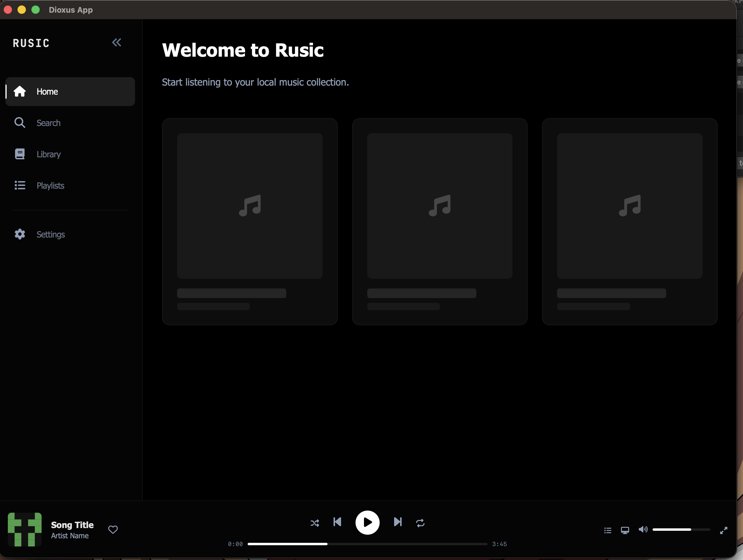Expand player to fullscreen view
Screen dimensions: 743x560
(x=723, y=530)
